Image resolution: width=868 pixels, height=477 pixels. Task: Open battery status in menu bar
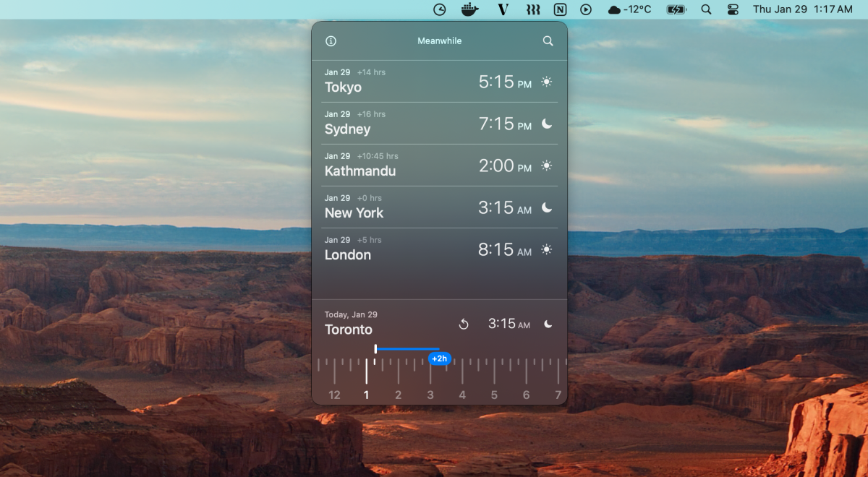tap(676, 9)
